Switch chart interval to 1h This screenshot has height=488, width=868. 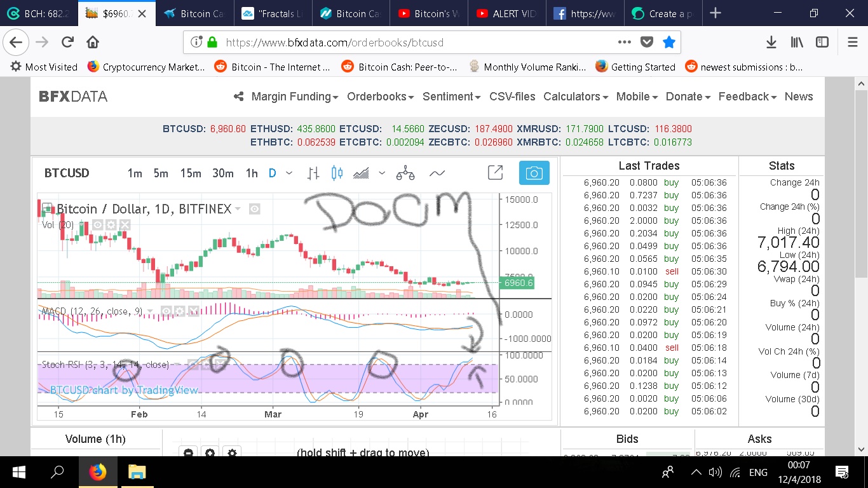click(252, 173)
